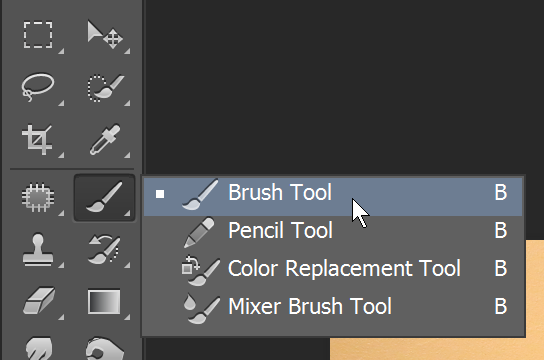Choose the Eyedropper tool

click(105, 139)
